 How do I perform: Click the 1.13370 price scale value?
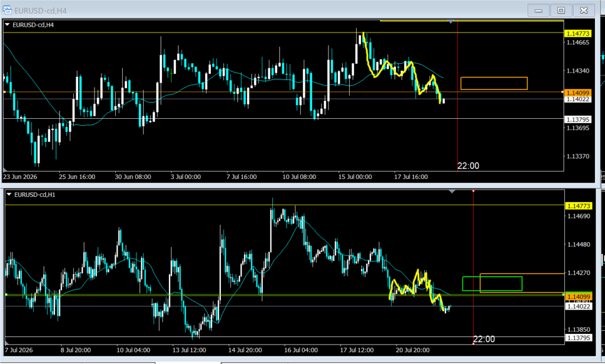click(578, 157)
